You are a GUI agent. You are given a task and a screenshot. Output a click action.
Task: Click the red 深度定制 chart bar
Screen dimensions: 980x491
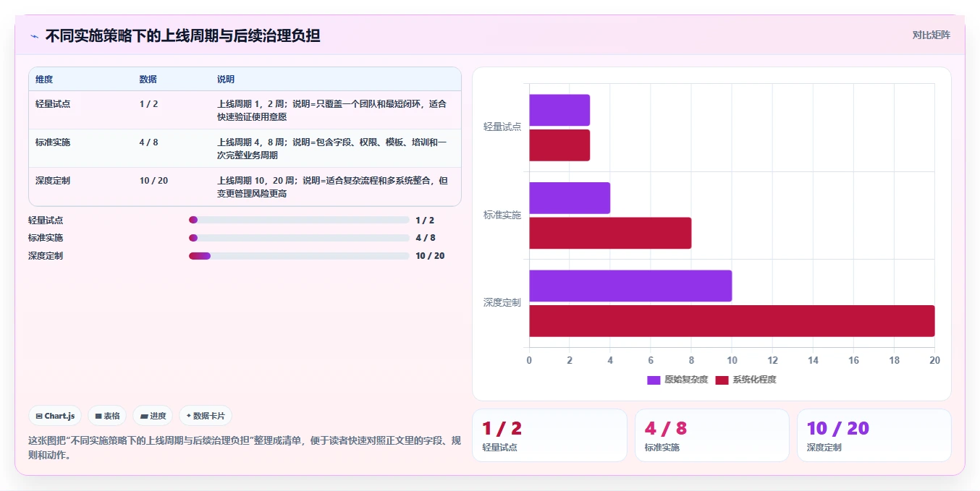(732, 321)
